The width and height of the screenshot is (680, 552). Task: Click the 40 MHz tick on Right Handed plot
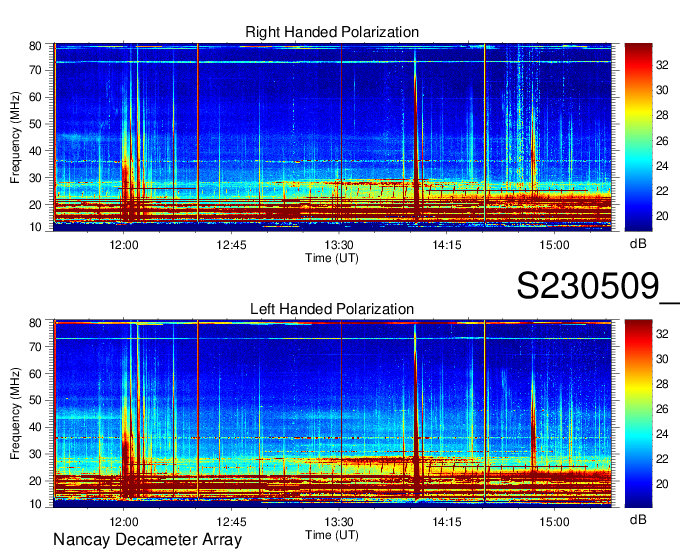[x=35, y=151]
